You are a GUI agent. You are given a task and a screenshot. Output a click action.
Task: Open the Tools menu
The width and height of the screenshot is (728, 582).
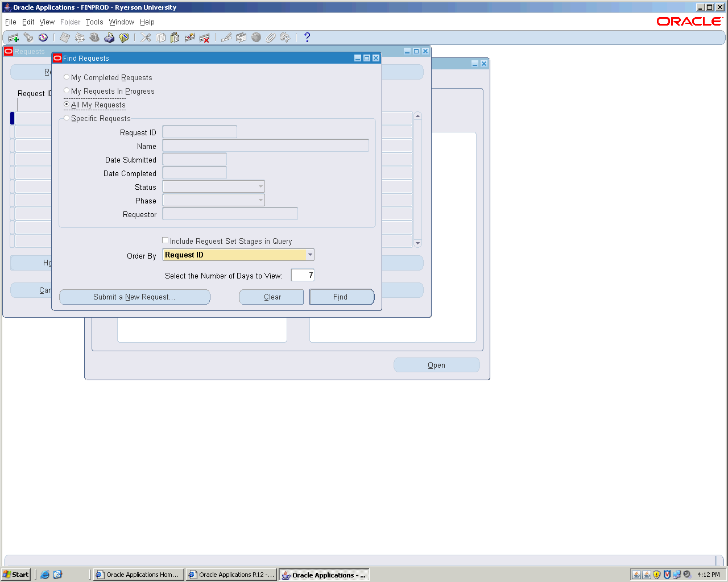click(94, 22)
